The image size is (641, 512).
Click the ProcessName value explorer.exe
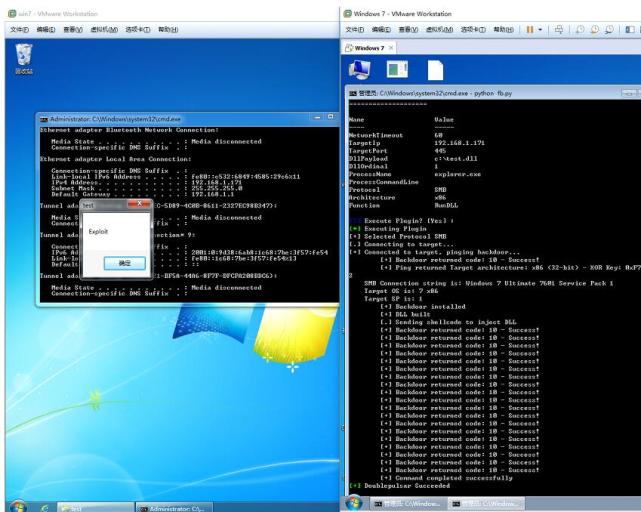458,174
